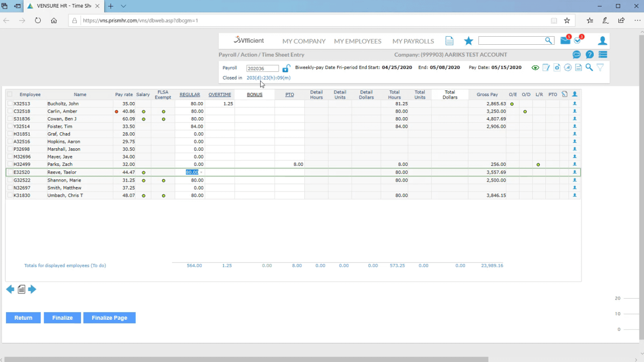
Task: Open the help question mark icon
Action: 590,55
